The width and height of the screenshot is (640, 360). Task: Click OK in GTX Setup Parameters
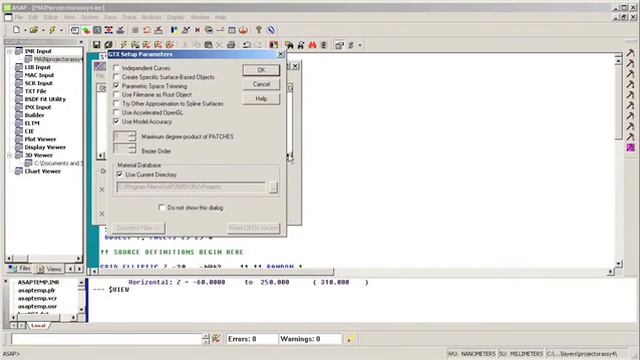pyautogui.click(x=261, y=70)
